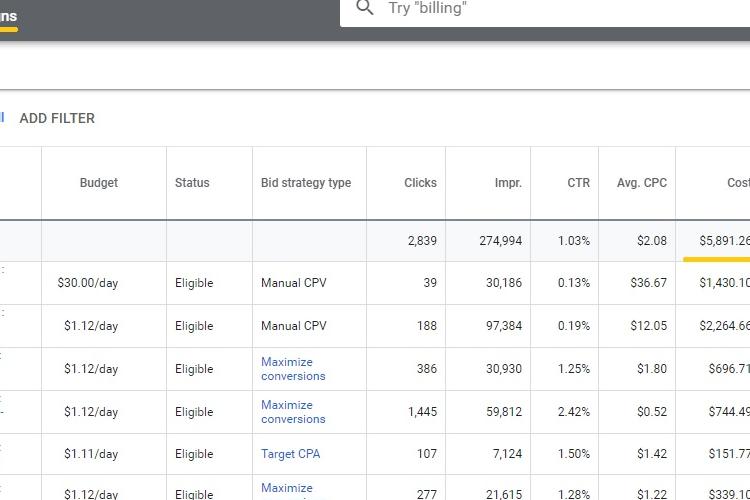Viewport: 750px width, 500px height.
Task: Sort by Bid strategy type column header
Action: pos(306,183)
